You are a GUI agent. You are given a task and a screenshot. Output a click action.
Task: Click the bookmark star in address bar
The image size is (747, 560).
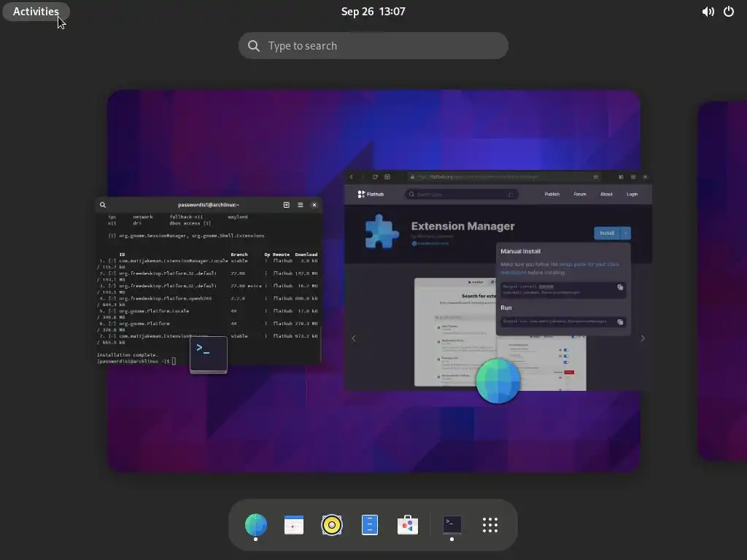tap(595, 176)
